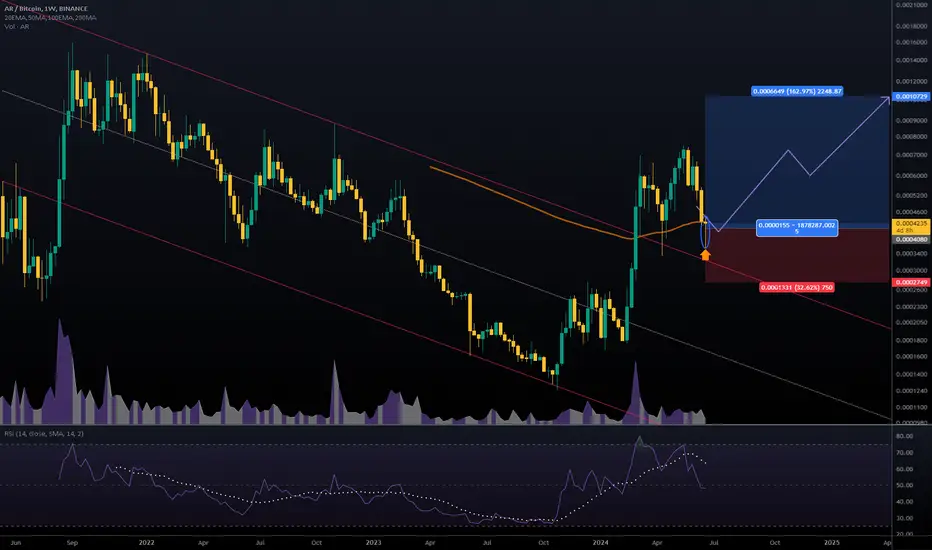Click the gray 0.0004080 price label

[911, 240]
